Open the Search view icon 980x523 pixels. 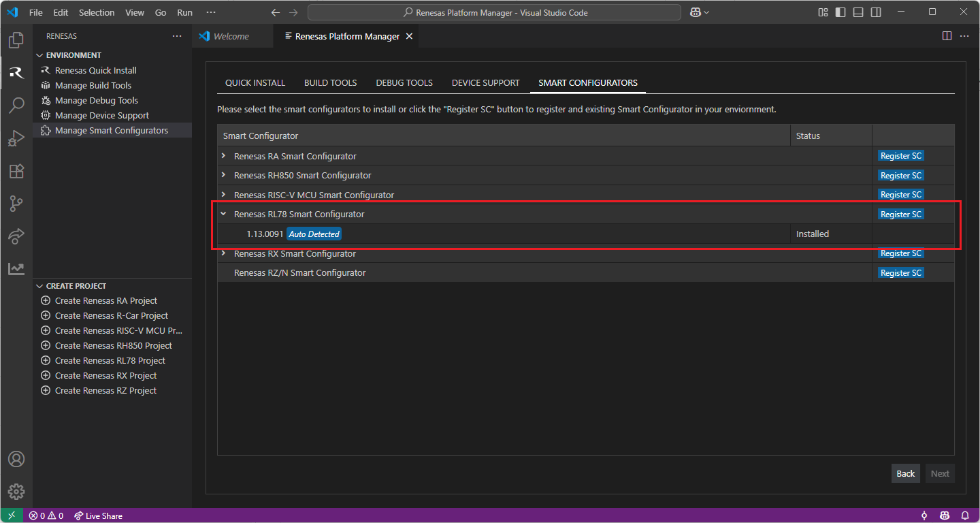point(16,106)
